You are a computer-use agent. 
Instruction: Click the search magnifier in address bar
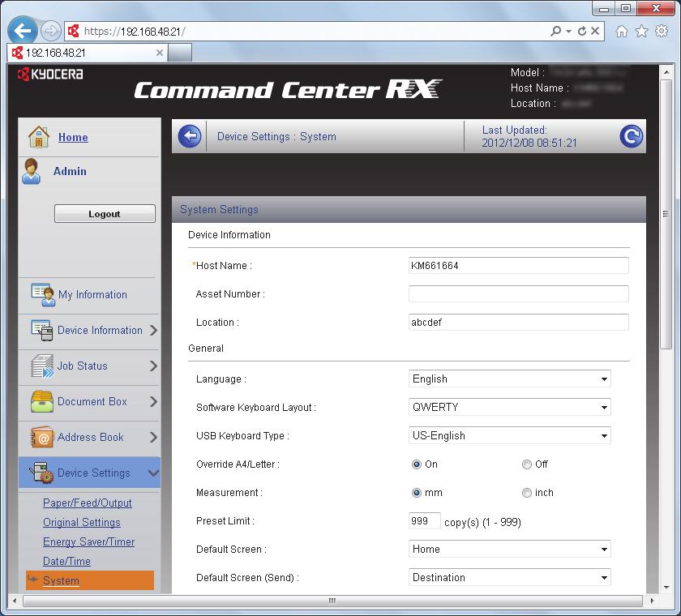(555, 31)
